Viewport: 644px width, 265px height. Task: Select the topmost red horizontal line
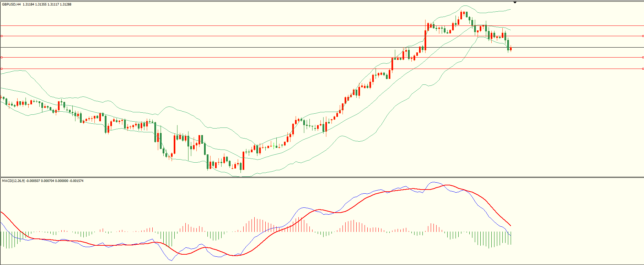coord(322,26)
